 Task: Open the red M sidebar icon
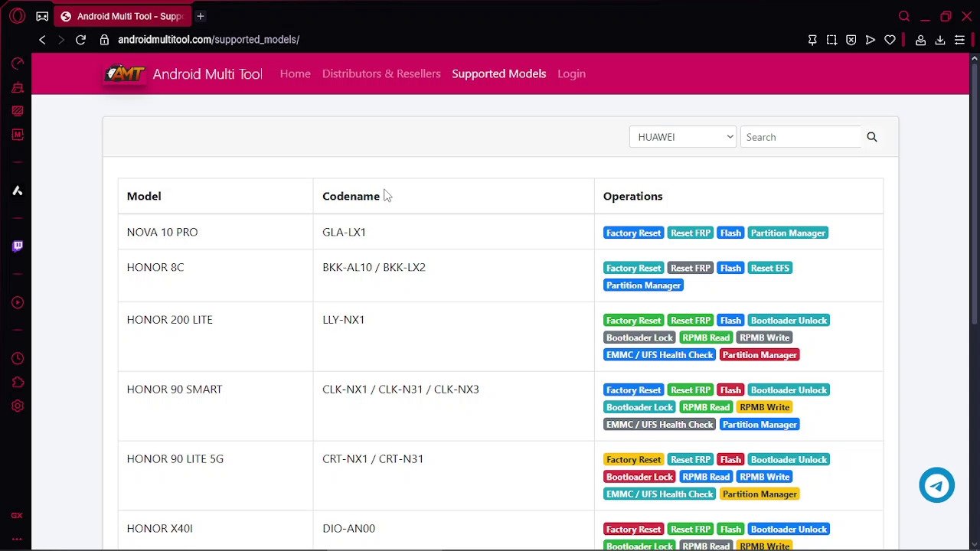click(x=17, y=135)
